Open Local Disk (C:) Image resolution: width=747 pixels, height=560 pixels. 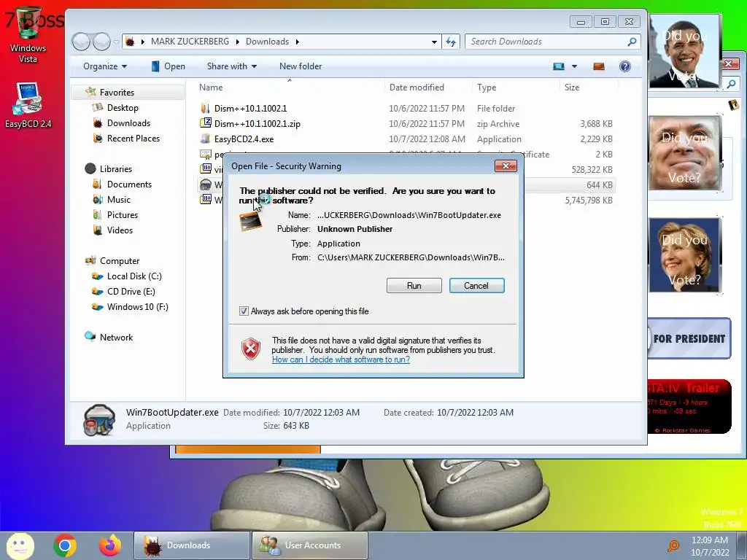click(x=134, y=276)
